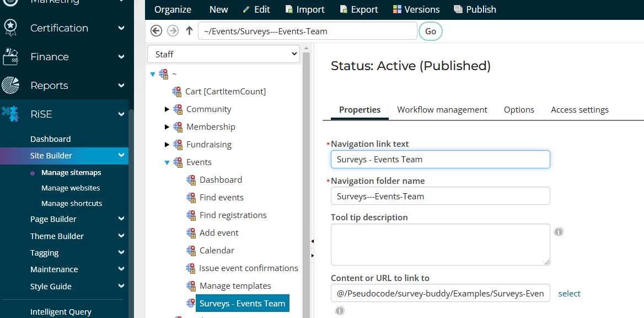The height and width of the screenshot is (318, 644).
Task: Click the RiSE puzzle piece icon
Action: (10, 114)
